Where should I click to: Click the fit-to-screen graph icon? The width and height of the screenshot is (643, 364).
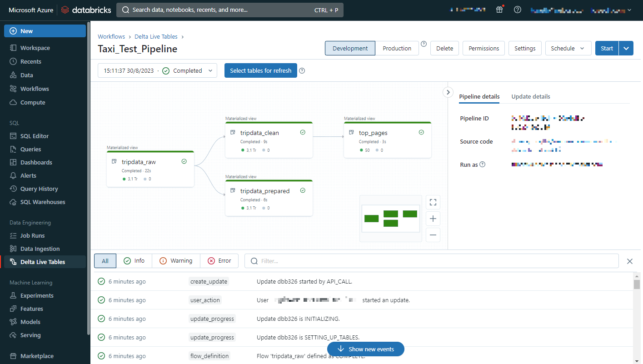coord(433,202)
